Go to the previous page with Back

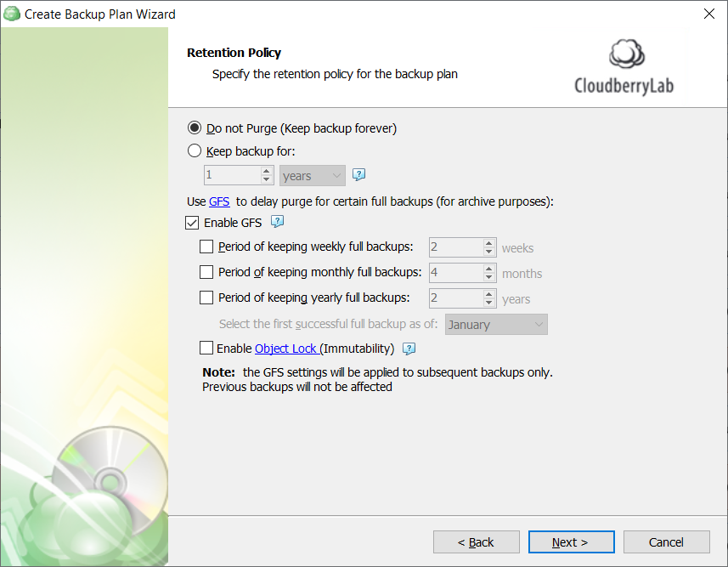477,541
